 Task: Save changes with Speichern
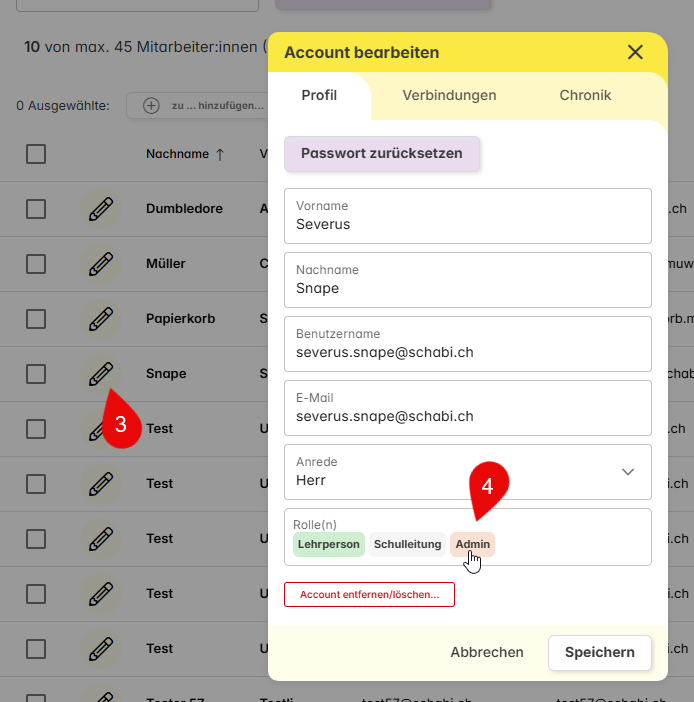(600, 652)
